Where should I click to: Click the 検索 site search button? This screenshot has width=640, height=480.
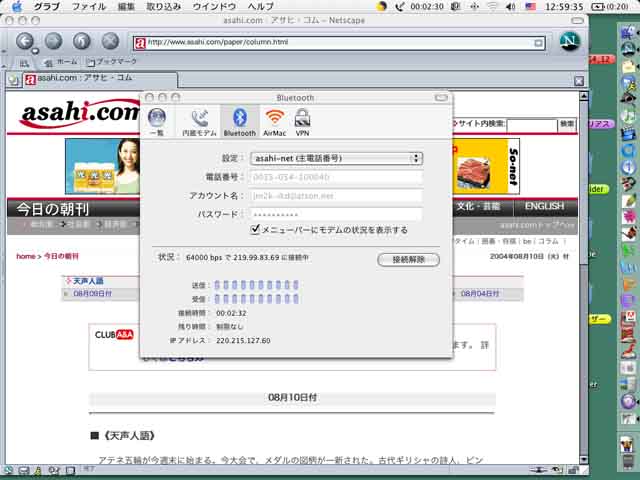567,124
